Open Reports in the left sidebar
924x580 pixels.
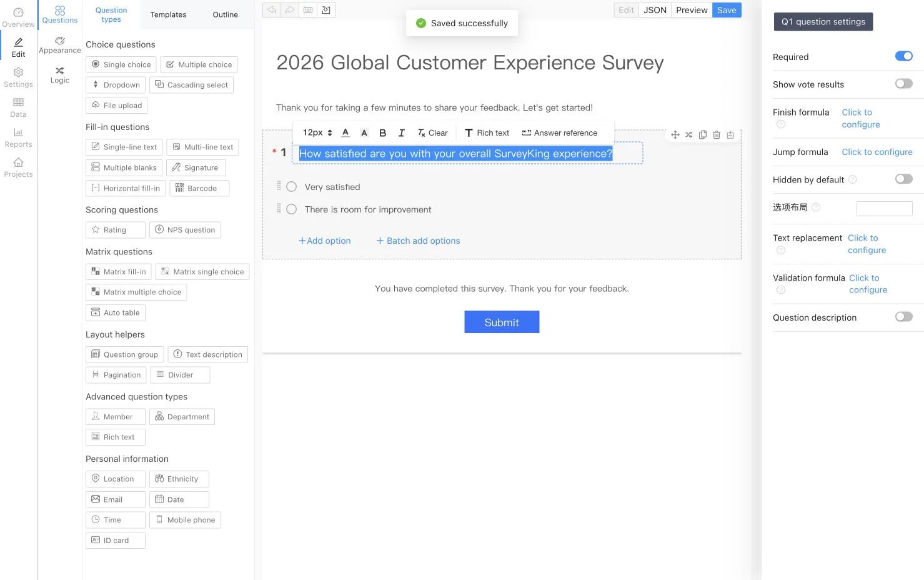coord(18,137)
